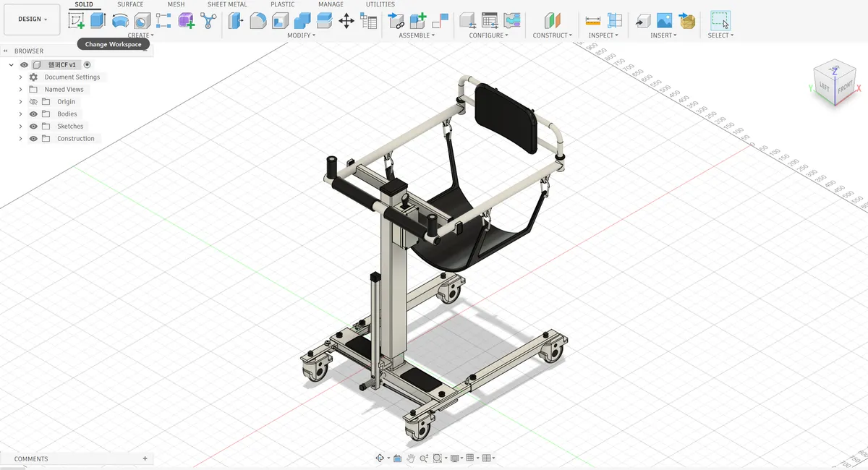Viewport: 868px width, 470px height.
Task: Use the Shell tool
Action: 280,21
